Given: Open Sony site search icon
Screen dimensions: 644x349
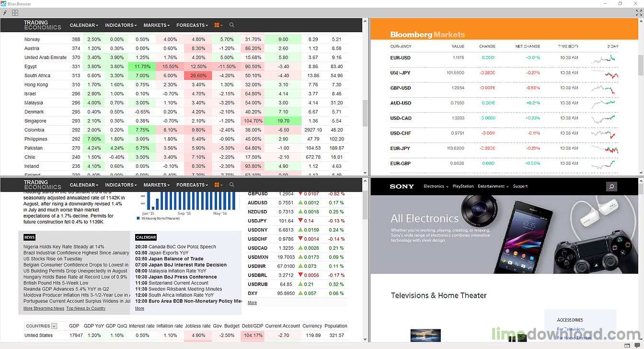Looking at the screenshot, I should [x=611, y=186].
